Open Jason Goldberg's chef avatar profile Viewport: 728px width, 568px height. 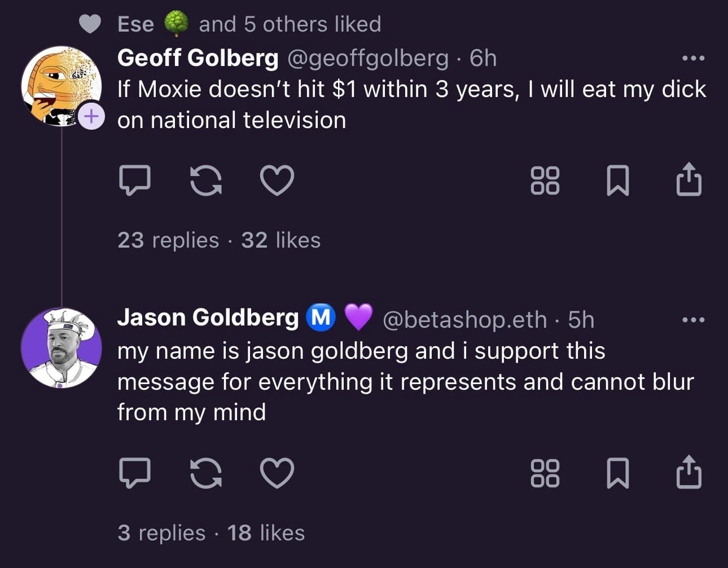(x=62, y=347)
